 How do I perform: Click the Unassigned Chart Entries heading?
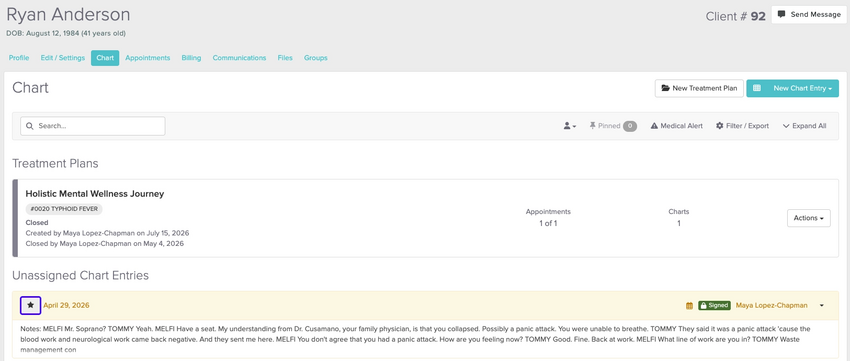point(80,275)
